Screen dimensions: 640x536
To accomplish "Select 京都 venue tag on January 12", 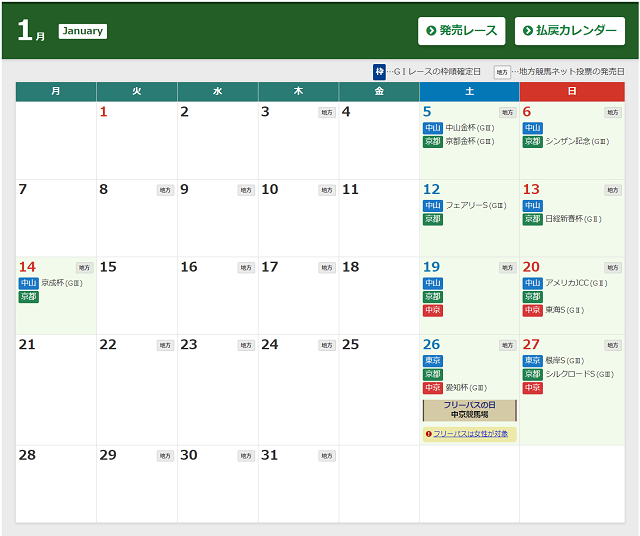I will click(433, 219).
